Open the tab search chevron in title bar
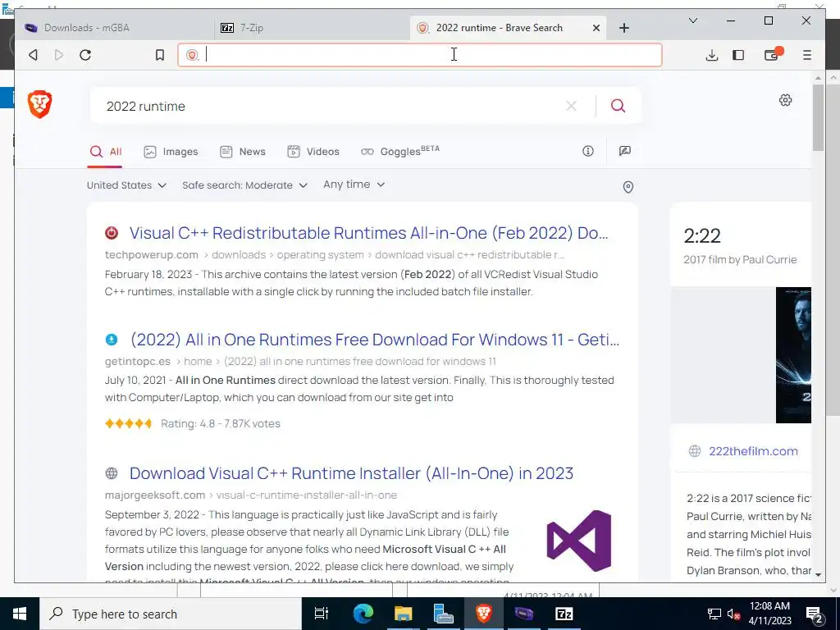This screenshot has height=630, width=840. pos(692,21)
